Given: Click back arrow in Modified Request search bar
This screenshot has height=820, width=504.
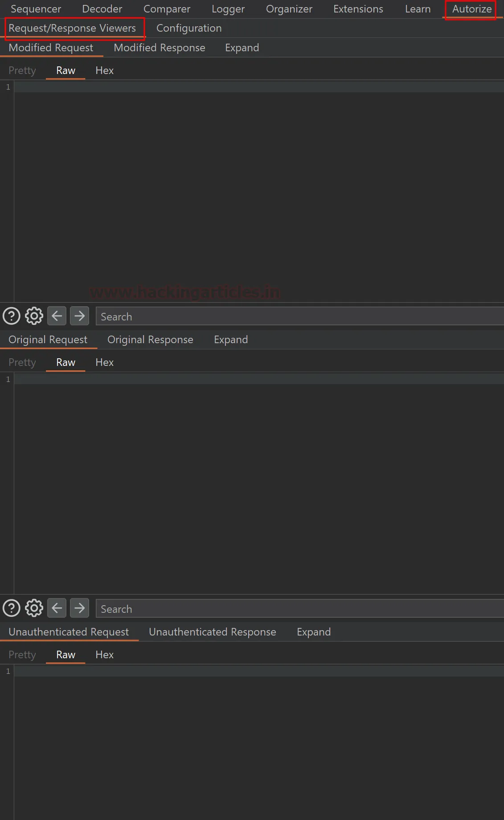Looking at the screenshot, I should 57,316.
